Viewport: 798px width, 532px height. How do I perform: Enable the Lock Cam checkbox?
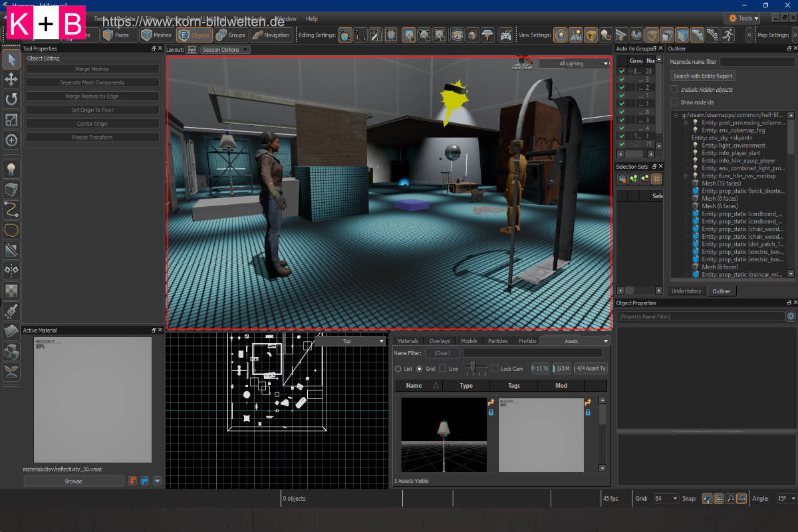coord(494,368)
